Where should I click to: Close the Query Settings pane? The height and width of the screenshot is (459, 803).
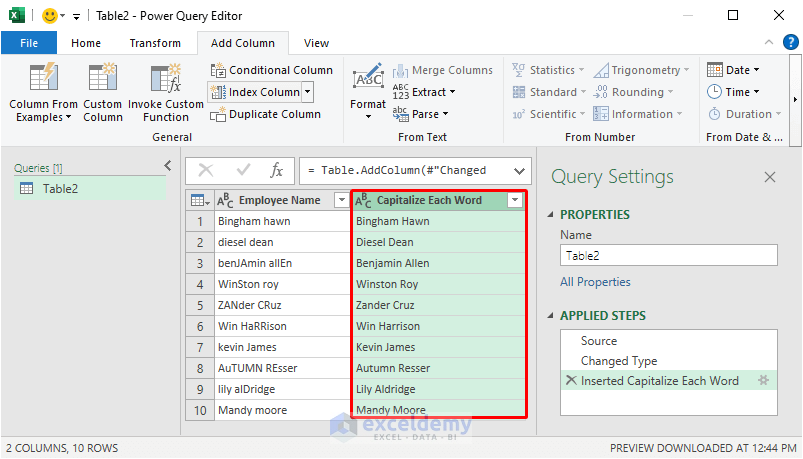(x=770, y=177)
